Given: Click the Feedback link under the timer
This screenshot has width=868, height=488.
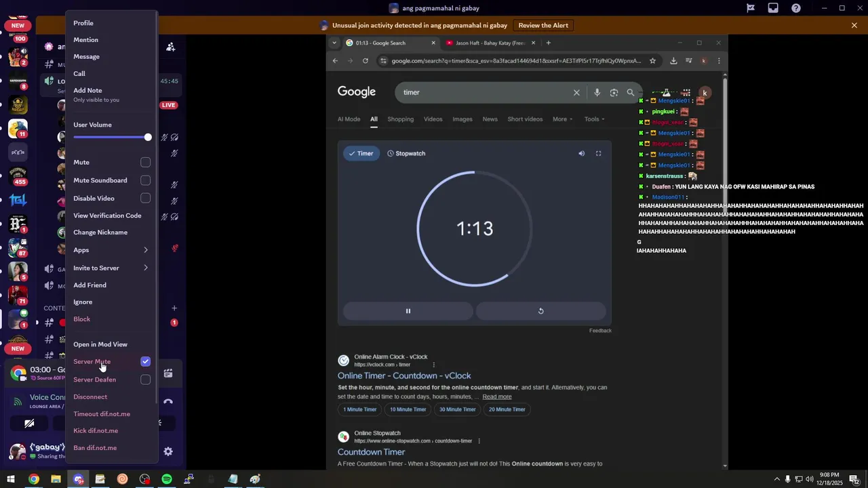Looking at the screenshot, I should (x=600, y=331).
